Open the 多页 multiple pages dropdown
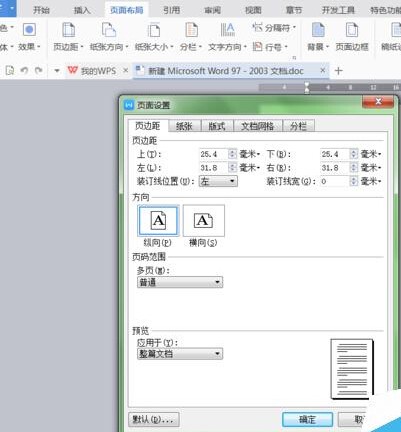Screen dimensions: 401x432 (x=180, y=282)
